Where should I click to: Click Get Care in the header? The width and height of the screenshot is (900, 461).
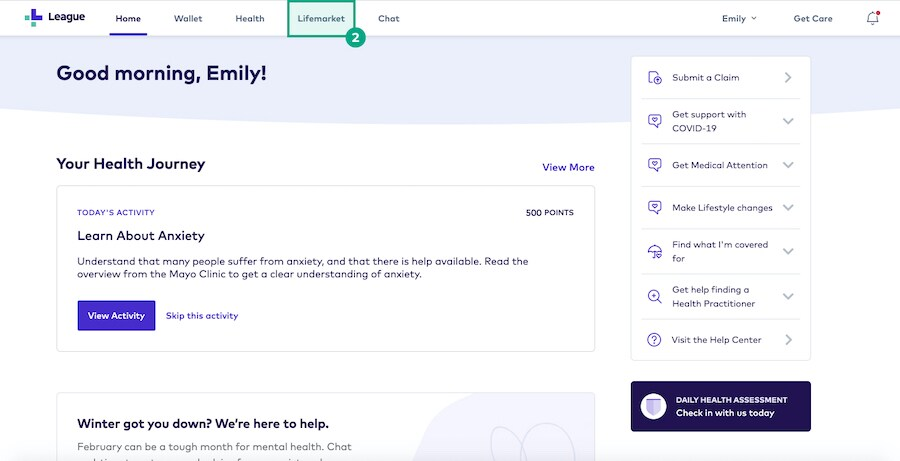pyautogui.click(x=813, y=18)
